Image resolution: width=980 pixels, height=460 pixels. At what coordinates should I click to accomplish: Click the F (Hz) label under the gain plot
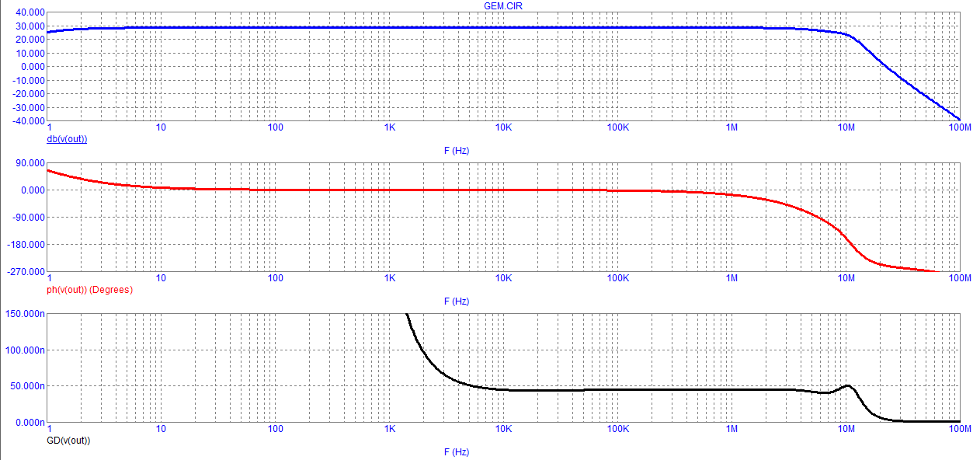click(457, 151)
